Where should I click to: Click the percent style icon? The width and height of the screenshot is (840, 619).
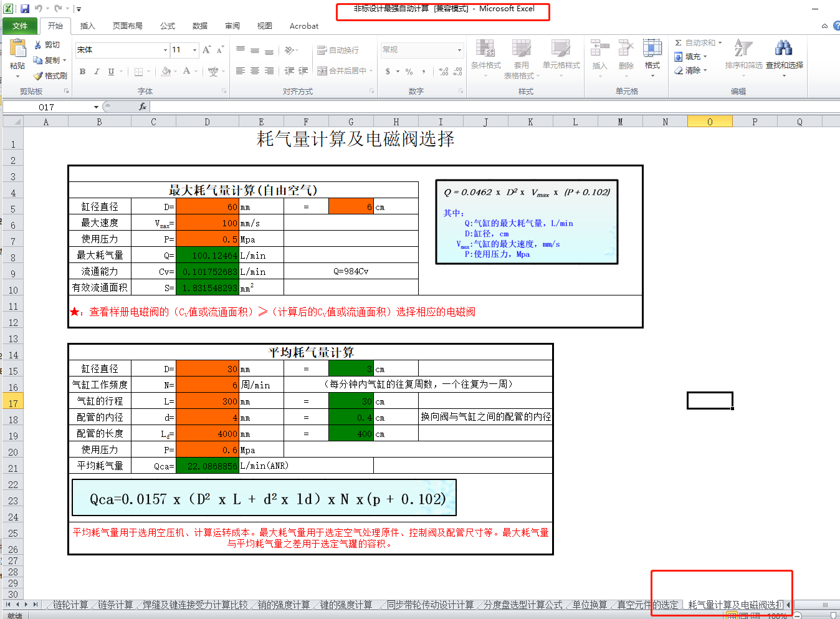click(x=409, y=72)
